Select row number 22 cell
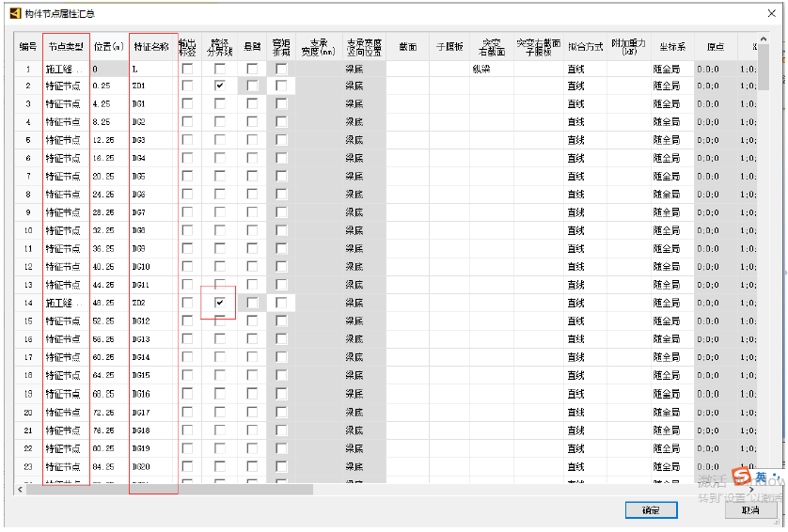This screenshot has height=532, width=788. [28, 448]
